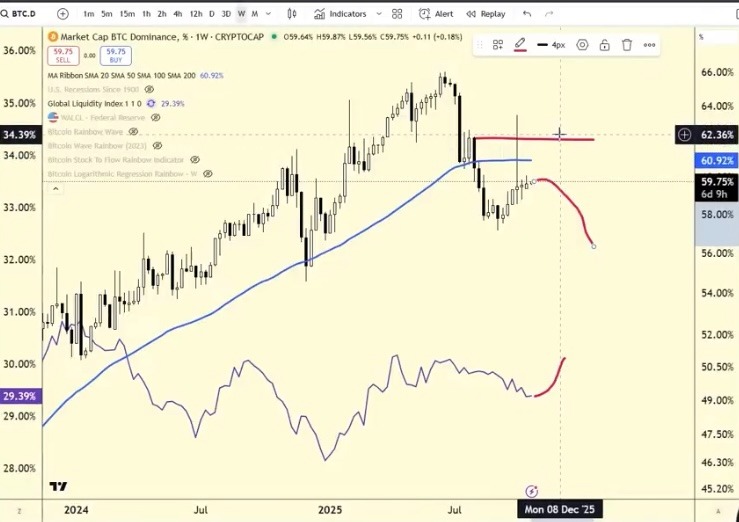The image size is (739, 522).
Task: Click the lightning bolt icon above time axis
Action: click(x=532, y=491)
